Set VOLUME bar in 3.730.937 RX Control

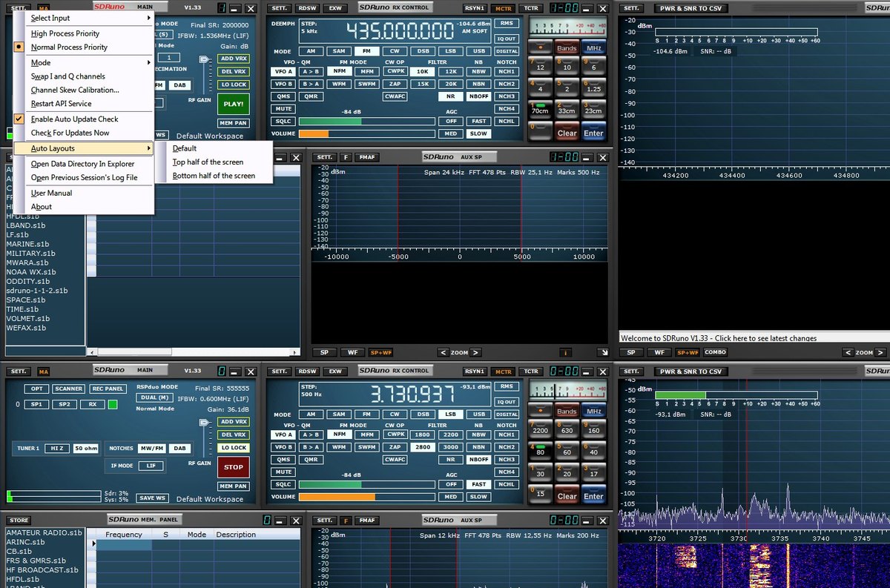366,497
